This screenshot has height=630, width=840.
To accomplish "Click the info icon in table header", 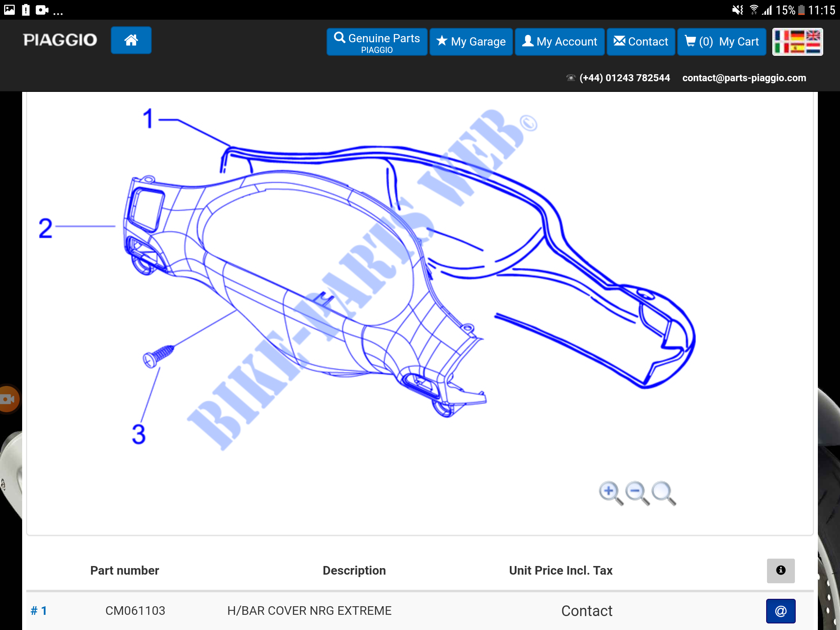I will [x=780, y=570].
